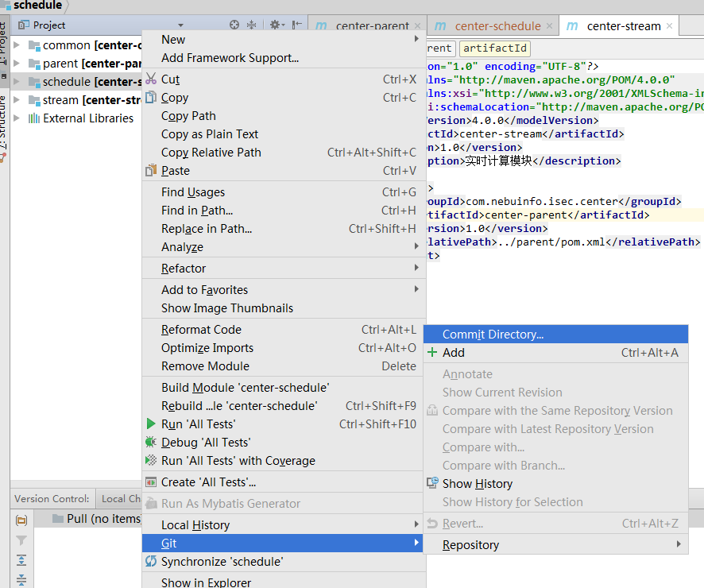
Task: Click the Run with Coverage icon
Action: tap(151, 461)
